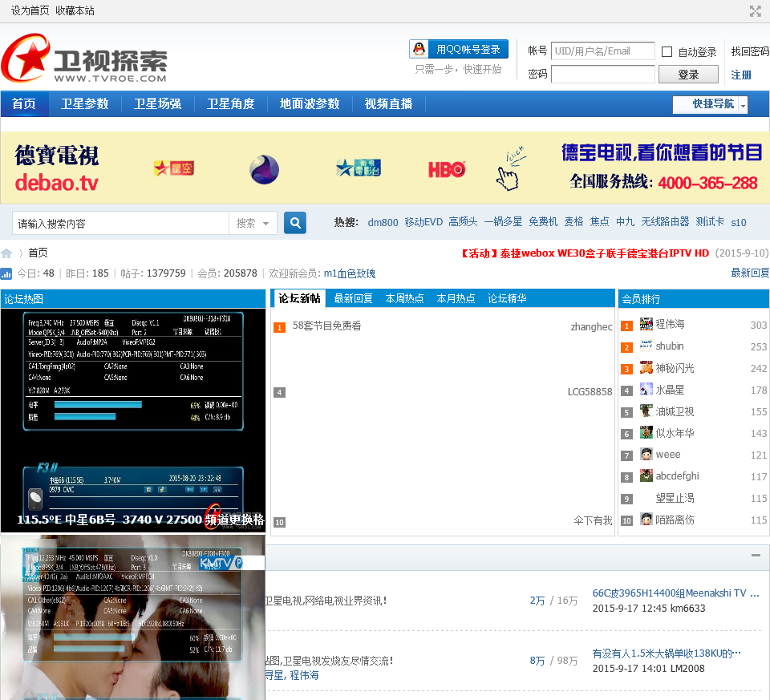The height and width of the screenshot is (700, 770).
Task: Open poster zhanghec profile link
Action: click(x=591, y=326)
